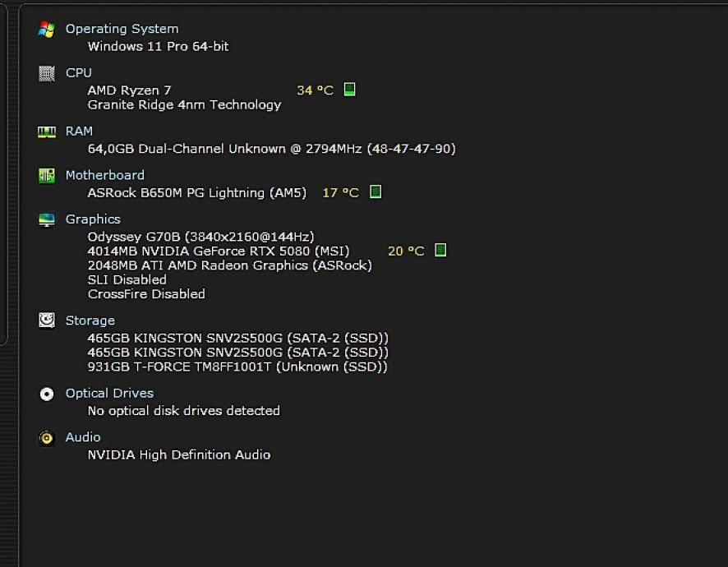The height and width of the screenshot is (567, 728).
Task: Open the Operating System section link
Action: 122,29
